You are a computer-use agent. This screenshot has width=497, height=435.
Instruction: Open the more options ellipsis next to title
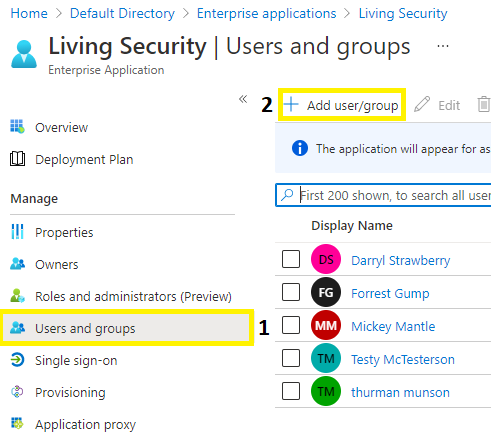443,46
